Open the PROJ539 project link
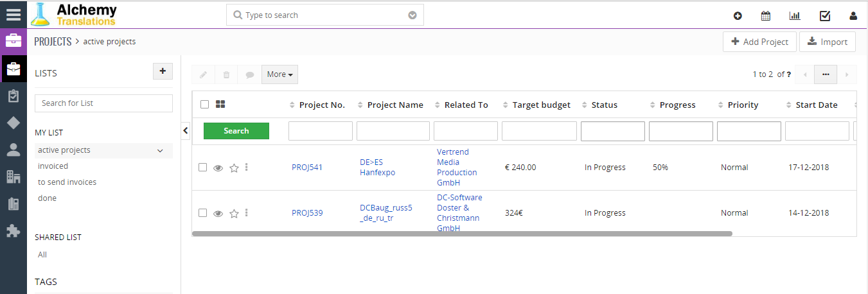This screenshot has width=868, height=294. coord(307,213)
